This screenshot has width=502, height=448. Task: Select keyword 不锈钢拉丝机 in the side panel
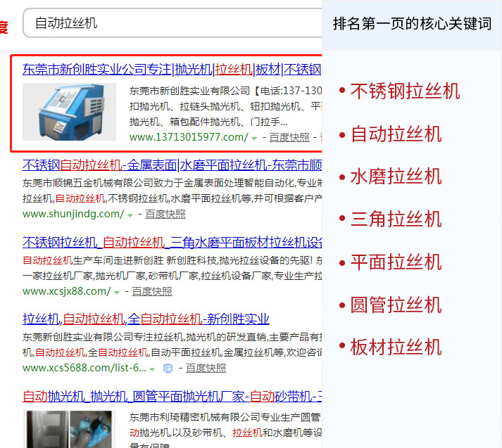pos(405,91)
